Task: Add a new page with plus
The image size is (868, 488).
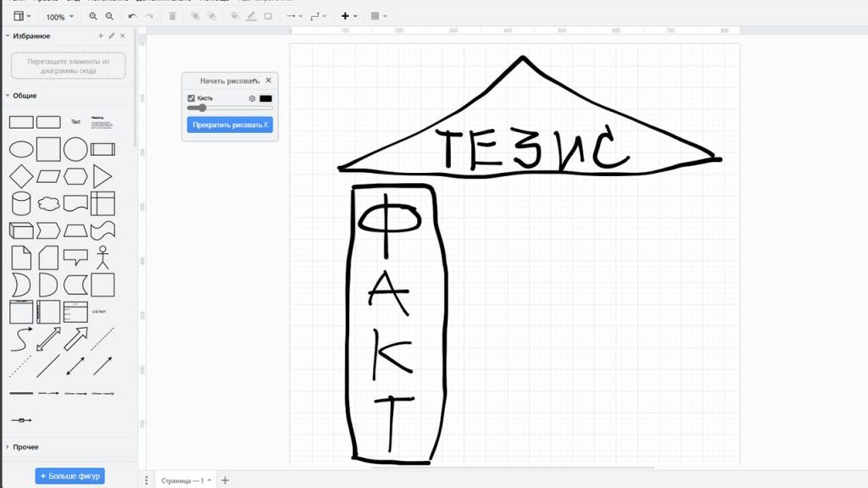Action: coord(225,481)
